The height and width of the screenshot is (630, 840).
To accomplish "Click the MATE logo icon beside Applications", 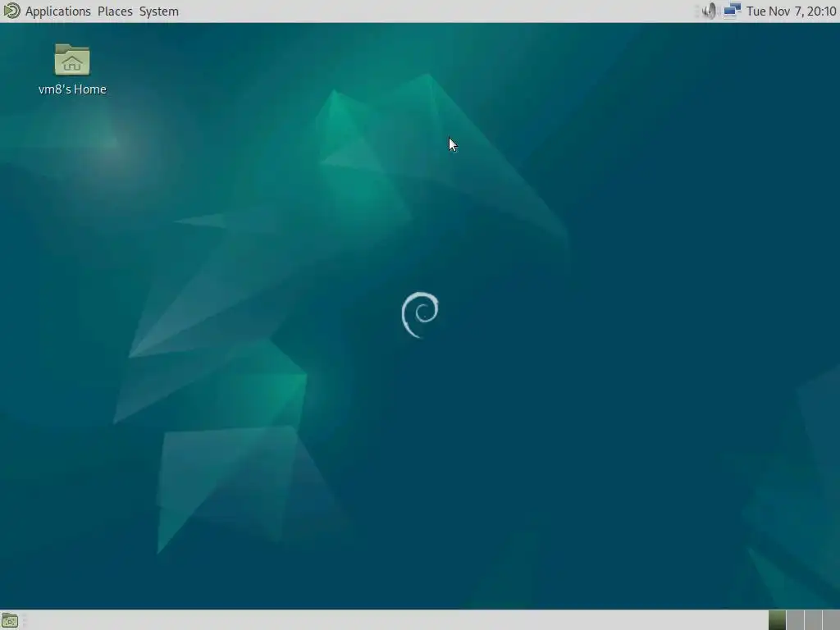I will click(x=11, y=11).
